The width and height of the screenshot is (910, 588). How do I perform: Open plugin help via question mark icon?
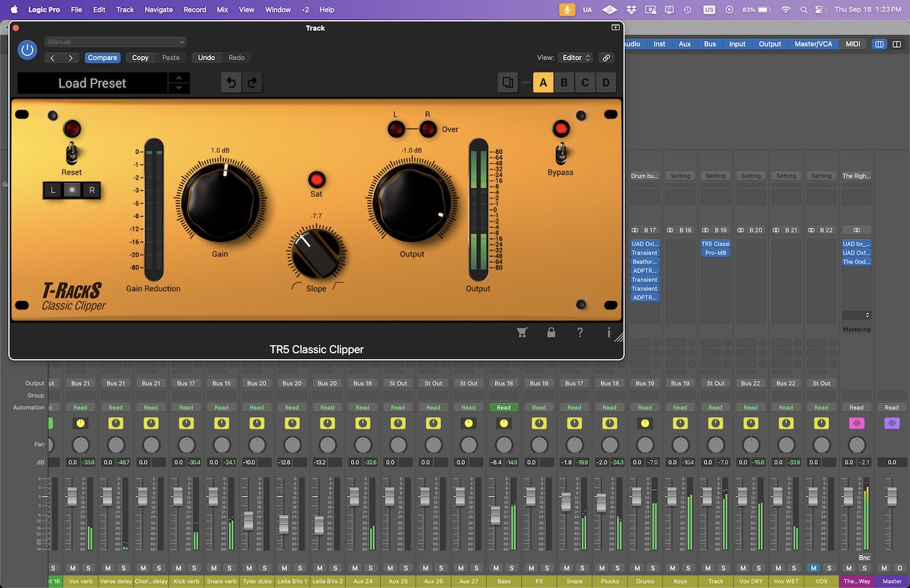(x=580, y=332)
